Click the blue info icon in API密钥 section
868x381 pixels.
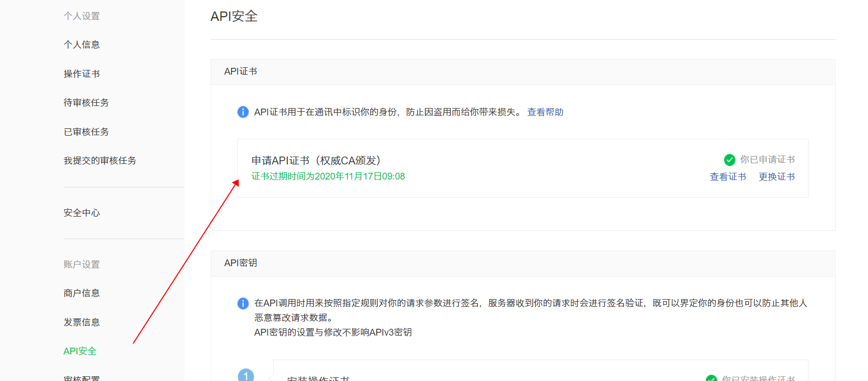[243, 303]
